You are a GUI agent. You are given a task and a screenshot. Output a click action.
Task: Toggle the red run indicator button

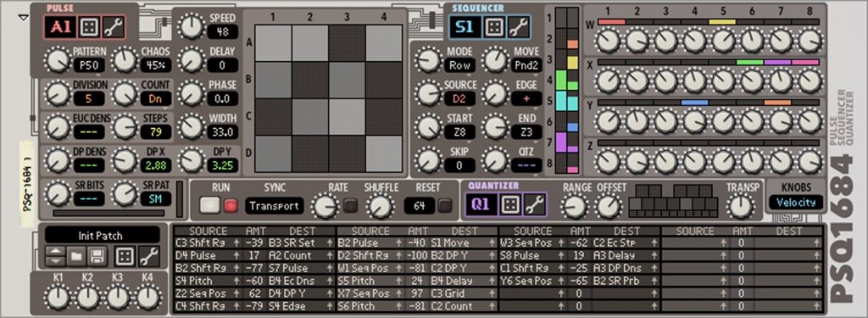[x=231, y=206]
